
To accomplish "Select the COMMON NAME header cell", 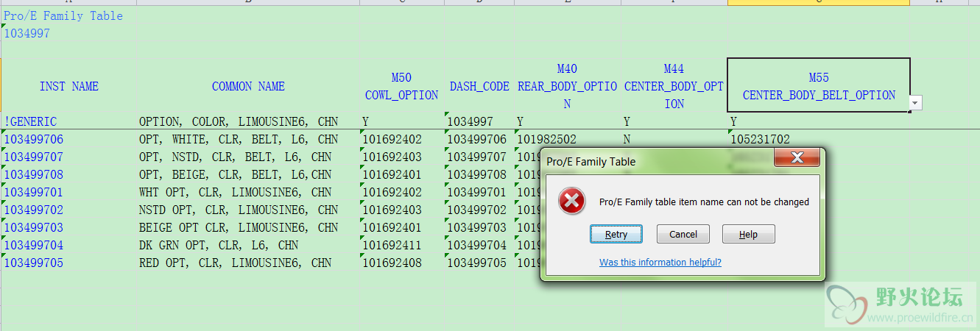I will (248, 86).
